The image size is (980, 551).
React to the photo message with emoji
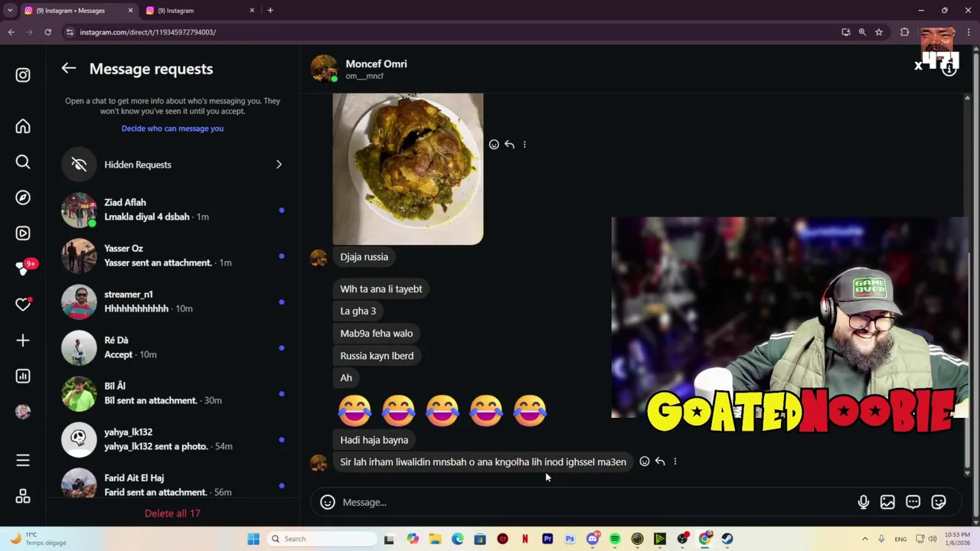click(x=494, y=145)
